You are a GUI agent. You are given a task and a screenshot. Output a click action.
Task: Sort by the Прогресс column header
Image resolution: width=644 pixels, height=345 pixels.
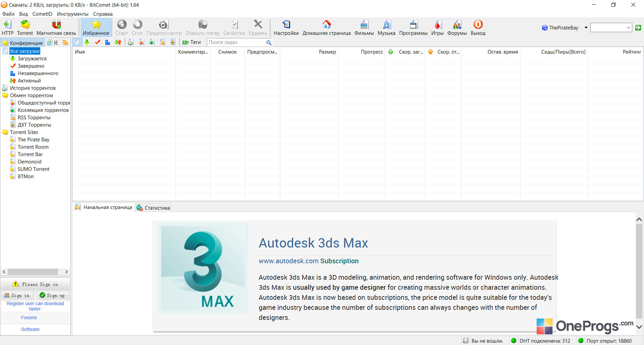(x=362, y=52)
